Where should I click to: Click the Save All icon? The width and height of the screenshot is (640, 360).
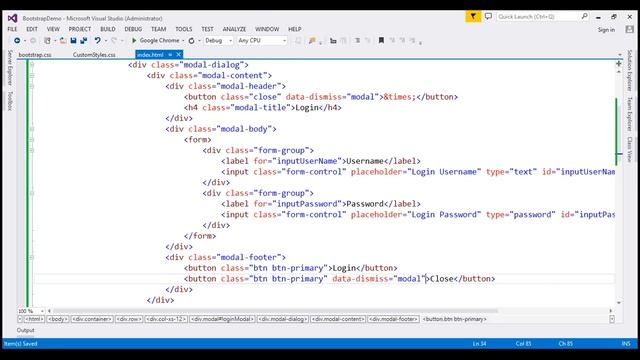(x=84, y=40)
